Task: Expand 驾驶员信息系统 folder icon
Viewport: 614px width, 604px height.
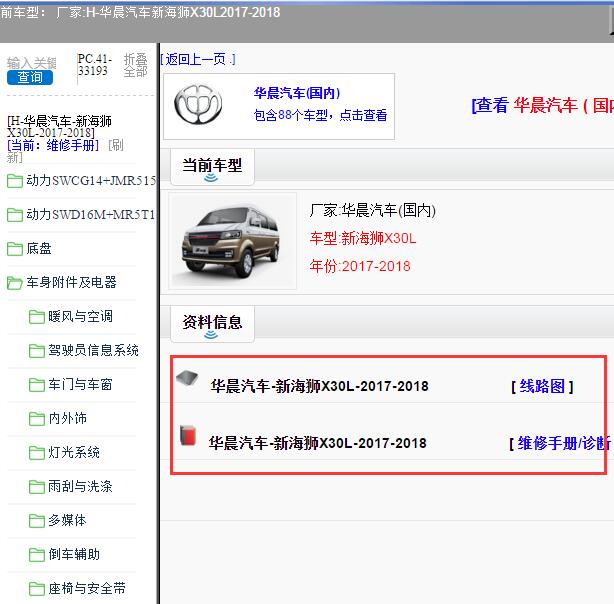Action: (x=37, y=351)
